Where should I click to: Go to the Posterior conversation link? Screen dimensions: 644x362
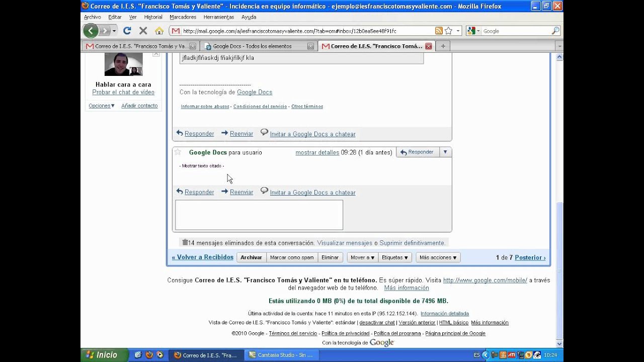coord(530,257)
